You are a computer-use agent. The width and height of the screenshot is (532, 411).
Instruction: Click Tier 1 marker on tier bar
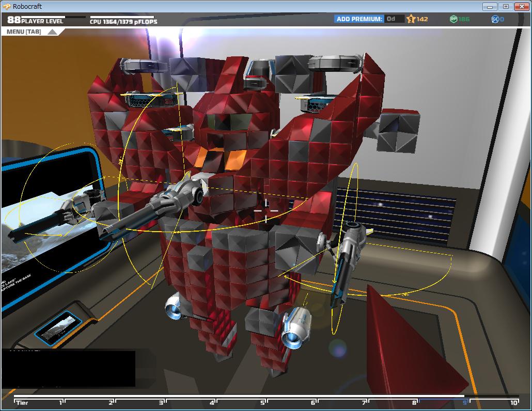[61, 403]
